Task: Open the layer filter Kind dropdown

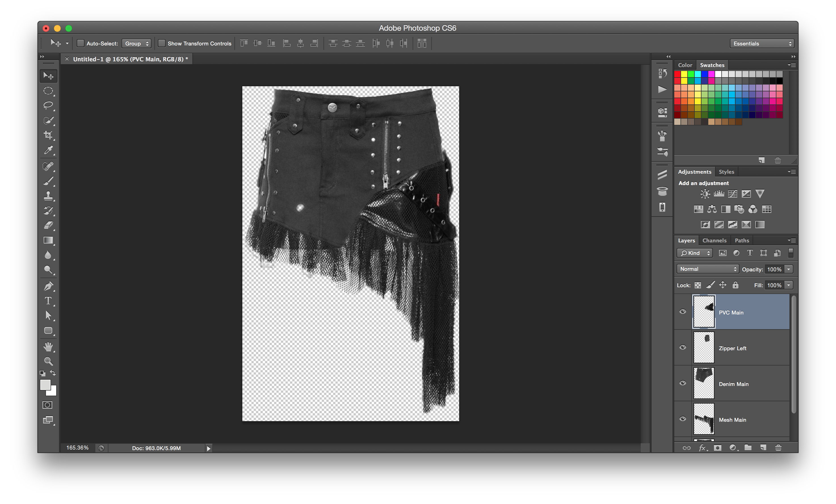Action: [695, 253]
